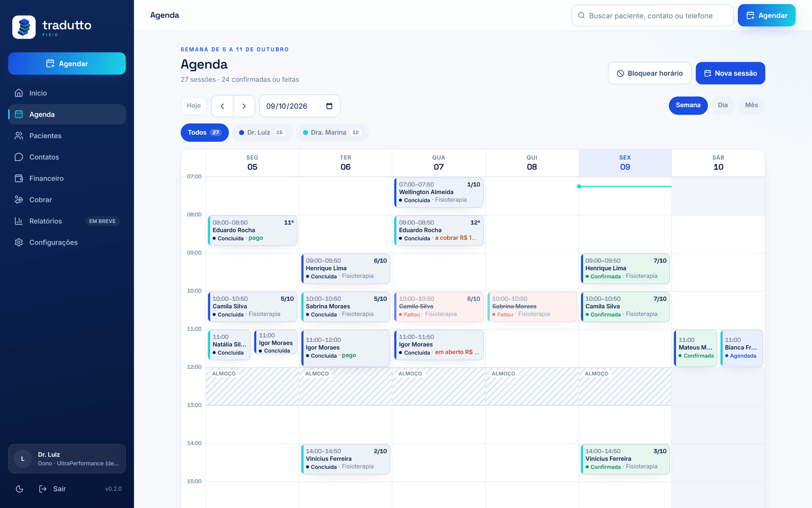
Task: Toggle dark mode moon icon
Action: point(19,489)
